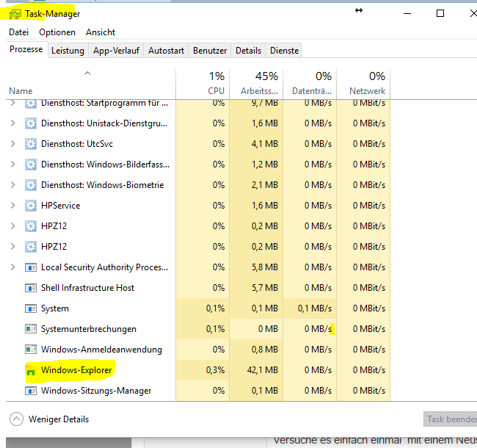Screen dimensions: 477x448
Task: Click the Local Security Authority Process icon
Action: pyautogui.click(x=31, y=267)
